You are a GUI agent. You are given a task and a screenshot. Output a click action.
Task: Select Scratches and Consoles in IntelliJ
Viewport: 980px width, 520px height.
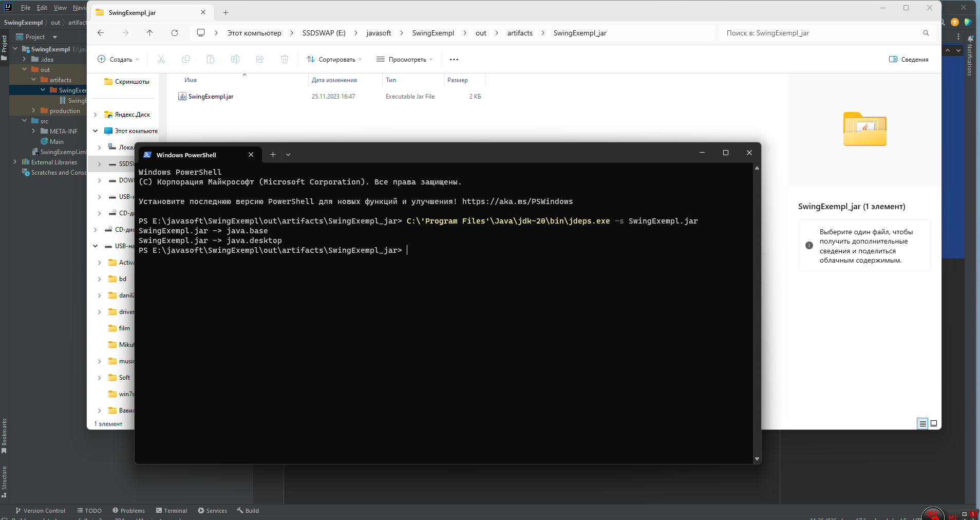(x=54, y=172)
